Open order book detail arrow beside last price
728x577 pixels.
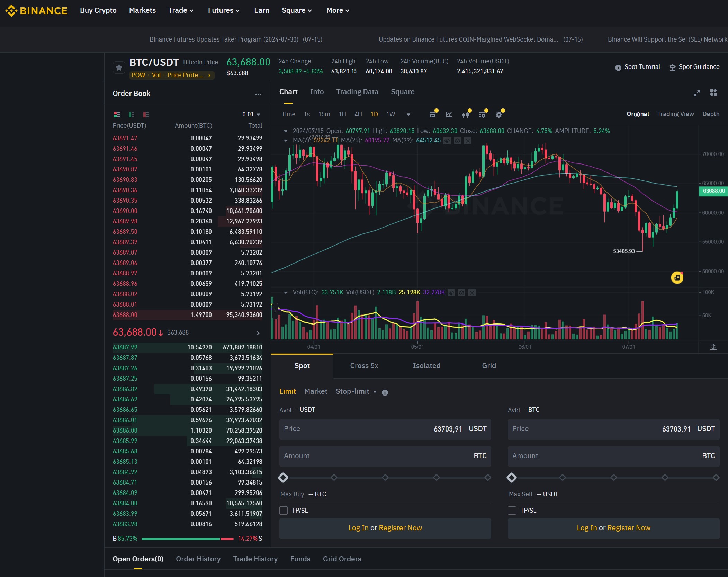click(258, 333)
